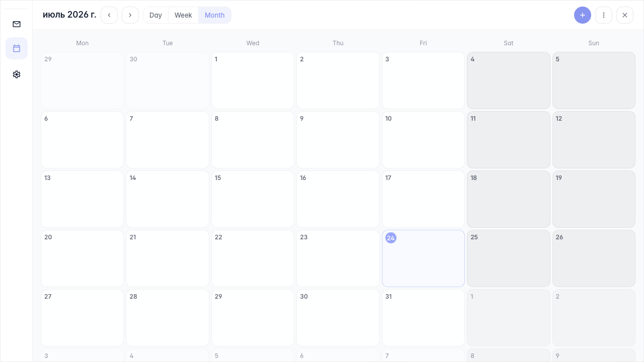Open the Calendar section in sidebar

pyautogui.click(x=17, y=48)
